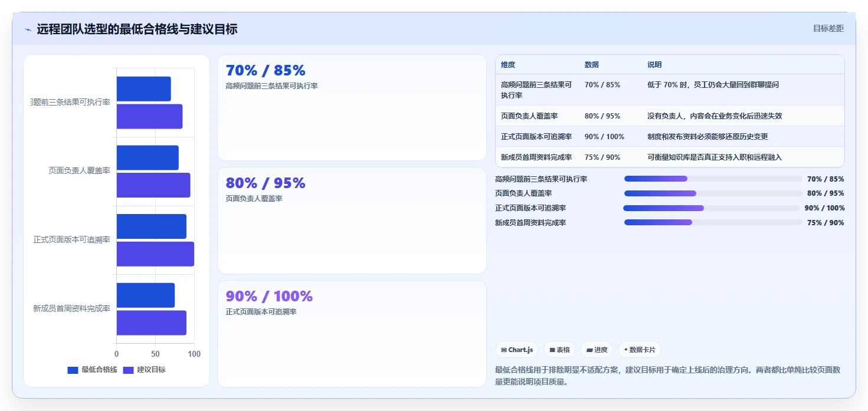The image size is (868, 411).
Task: Open the 70% / 85% data card
Action: [352, 107]
